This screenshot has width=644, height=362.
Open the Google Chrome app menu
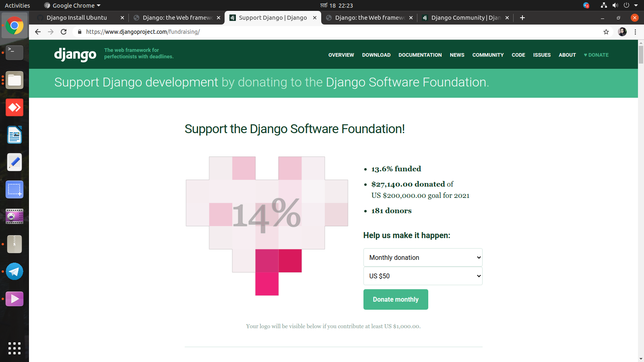click(72, 5)
